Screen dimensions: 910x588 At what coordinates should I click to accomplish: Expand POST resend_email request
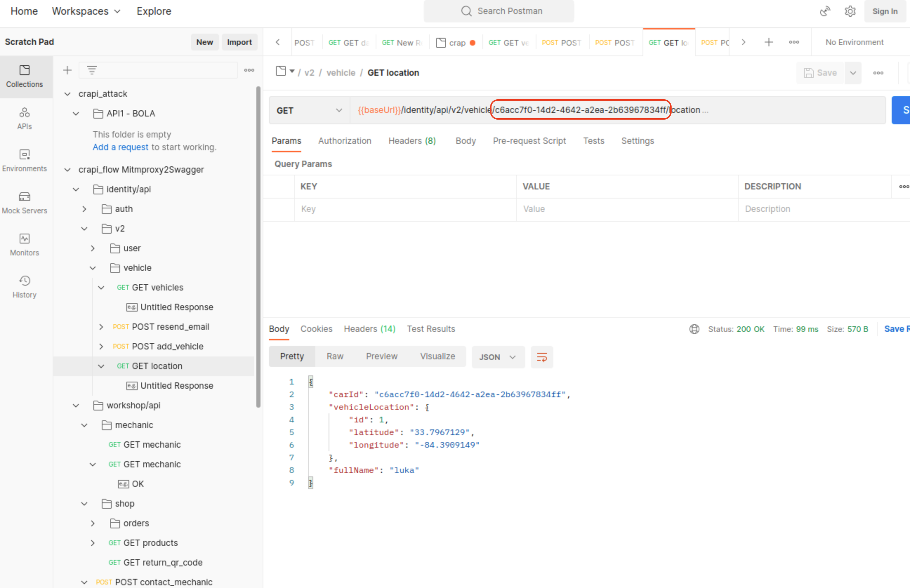point(101,327)
